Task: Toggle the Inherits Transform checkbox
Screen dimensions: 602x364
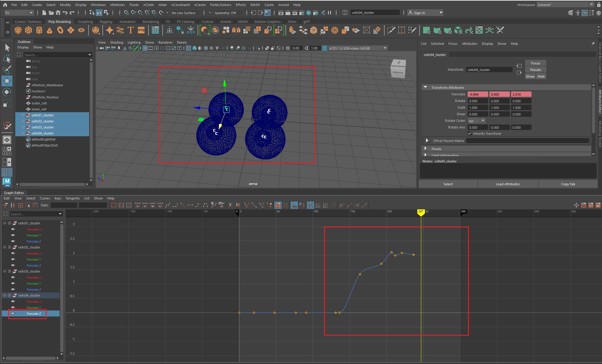Action: [x=469, y=134]
